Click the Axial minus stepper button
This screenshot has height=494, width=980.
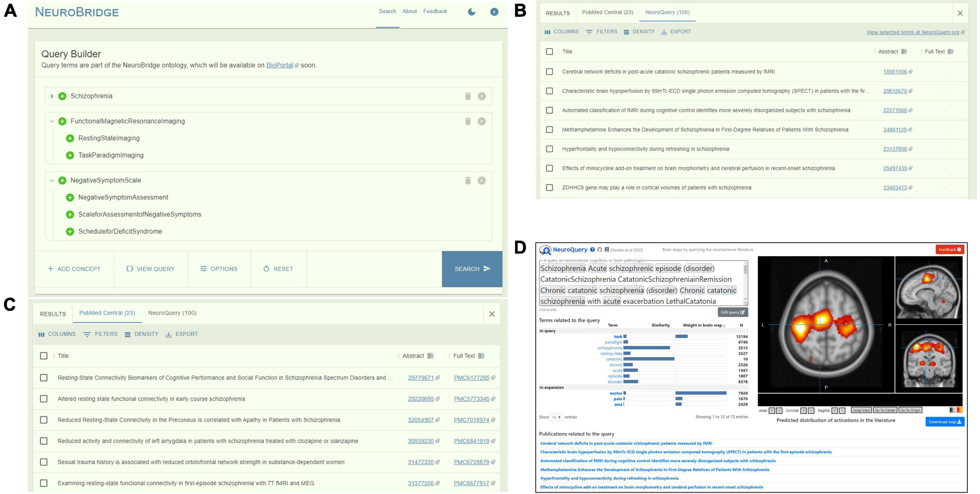tap(779, 411)
